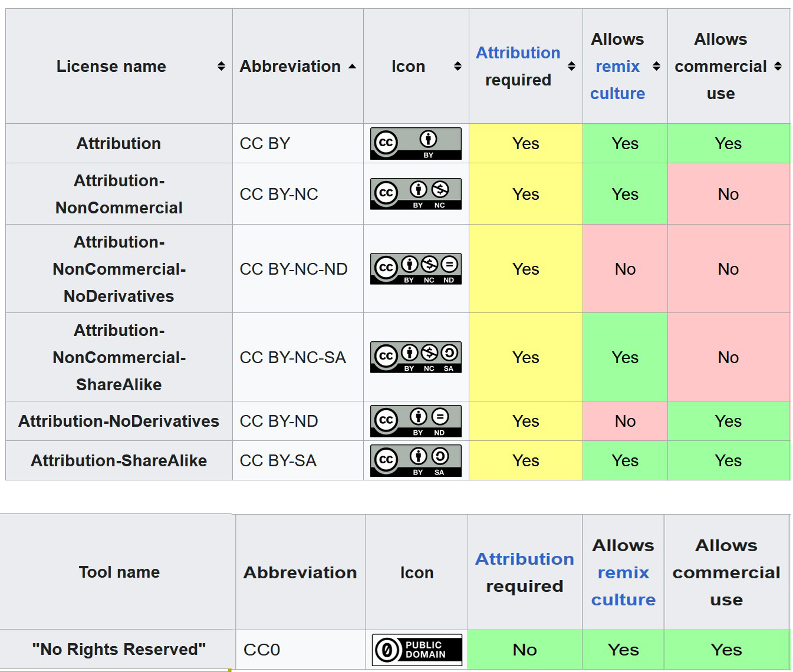The image size is (793, 672).
Task: Click the "No Rights Reserved" row header
Action: pos(119,649)
